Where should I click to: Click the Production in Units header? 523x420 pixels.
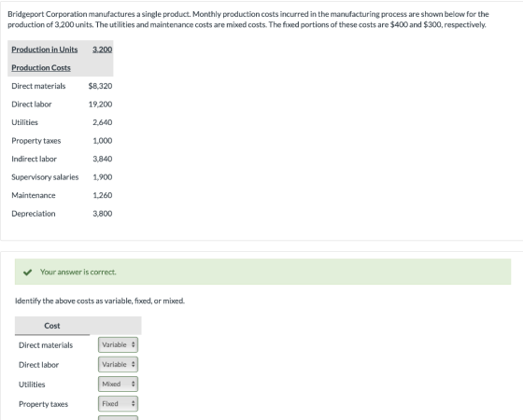coord(45,49)
